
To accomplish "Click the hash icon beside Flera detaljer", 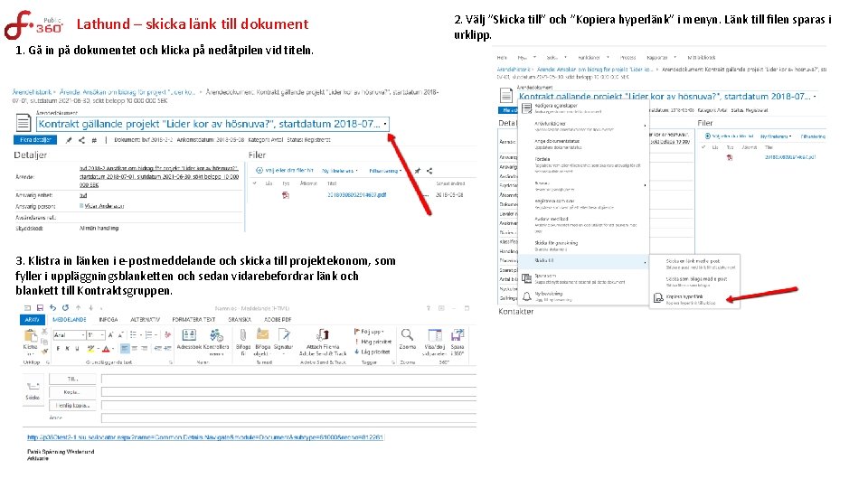I will 94,141.
